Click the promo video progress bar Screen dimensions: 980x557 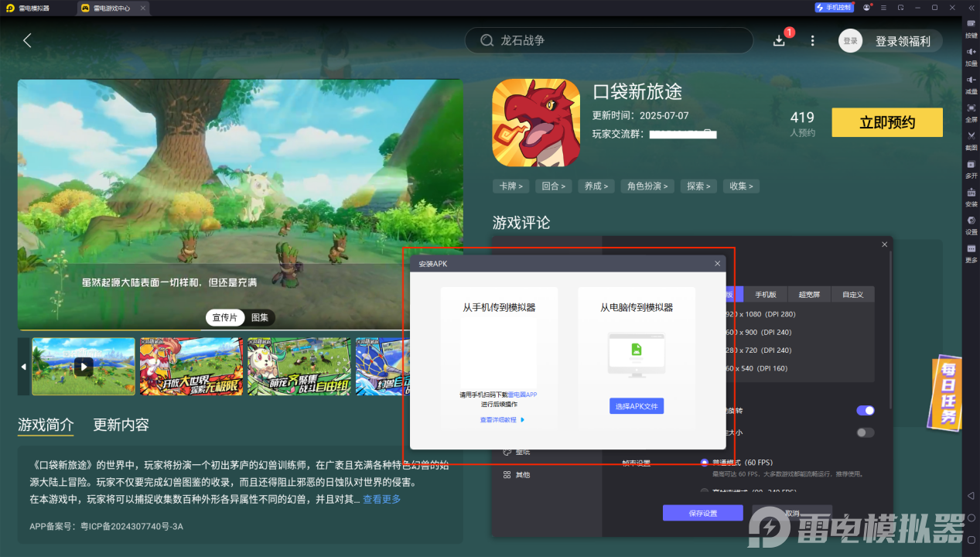click(241, 330)
